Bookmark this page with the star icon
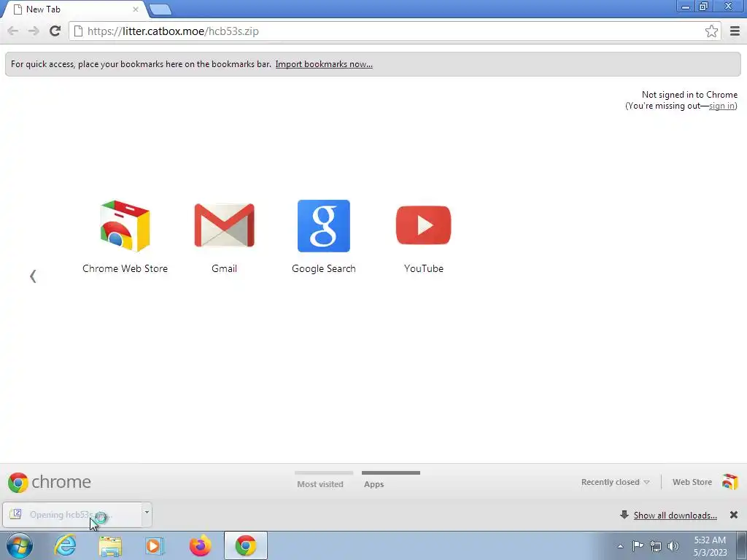 tap(711, 31)
